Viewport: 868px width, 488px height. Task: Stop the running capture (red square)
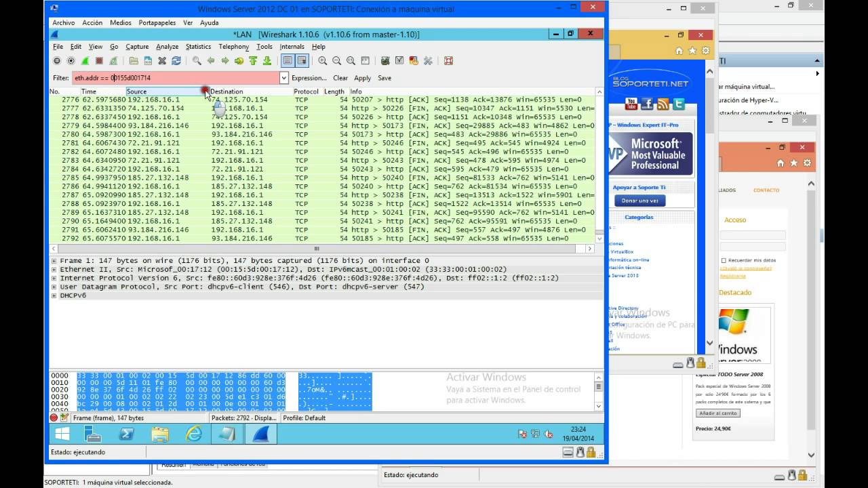(x=99, y=60)
